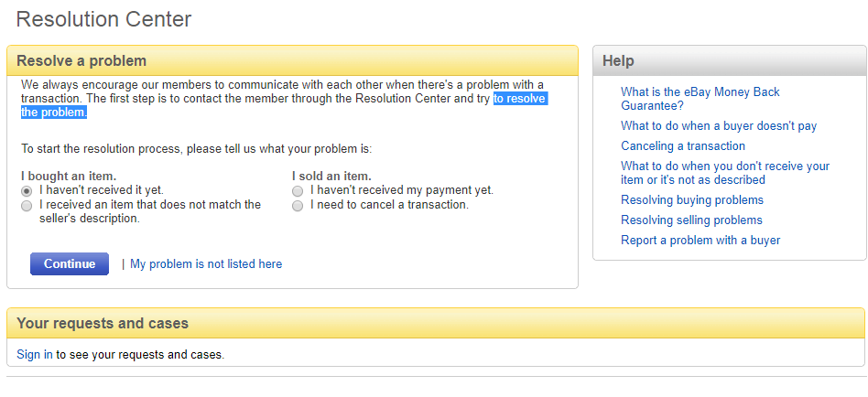The image size is (868, 397).
Task: Choose item does not match seller's description option
Action: [27, 206]
